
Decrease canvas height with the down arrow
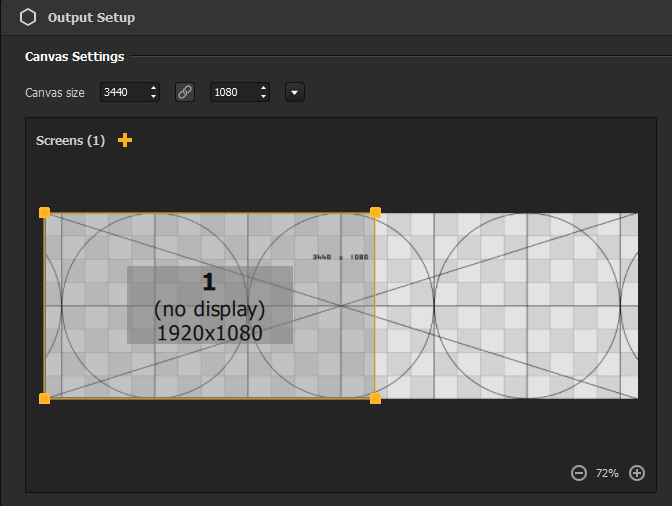coord(263,97)
